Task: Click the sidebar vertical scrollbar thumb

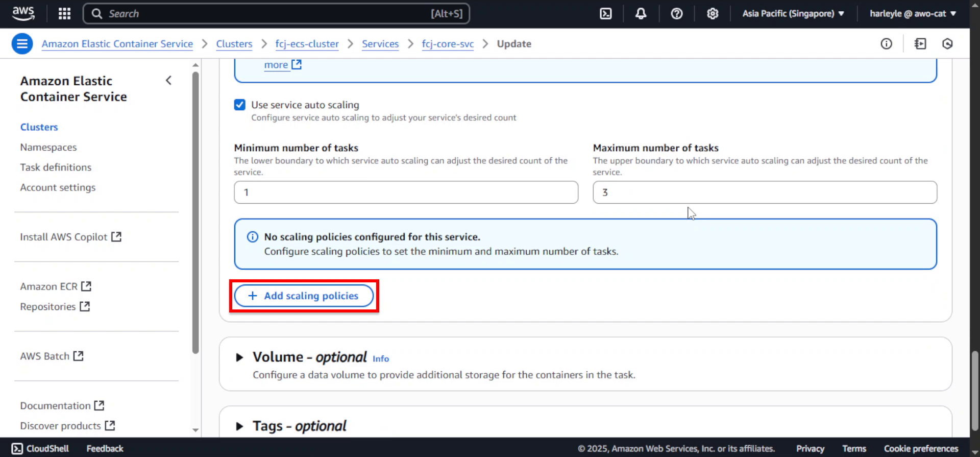Action: [195, 213]
